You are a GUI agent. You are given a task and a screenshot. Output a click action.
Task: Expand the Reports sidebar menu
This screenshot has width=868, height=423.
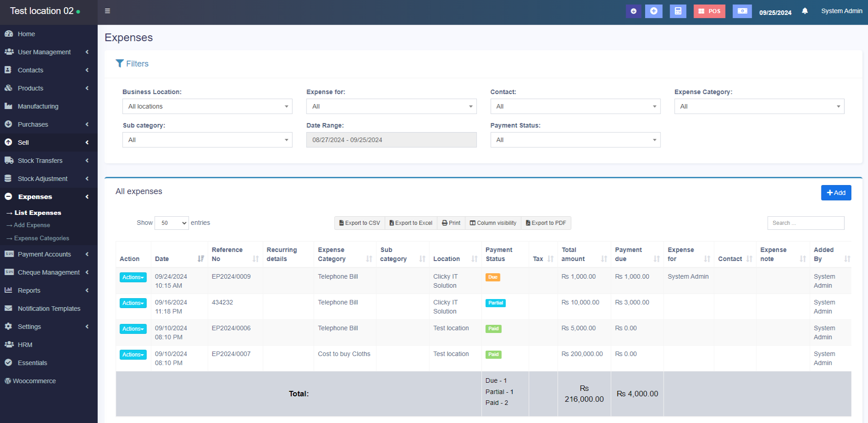29,290
